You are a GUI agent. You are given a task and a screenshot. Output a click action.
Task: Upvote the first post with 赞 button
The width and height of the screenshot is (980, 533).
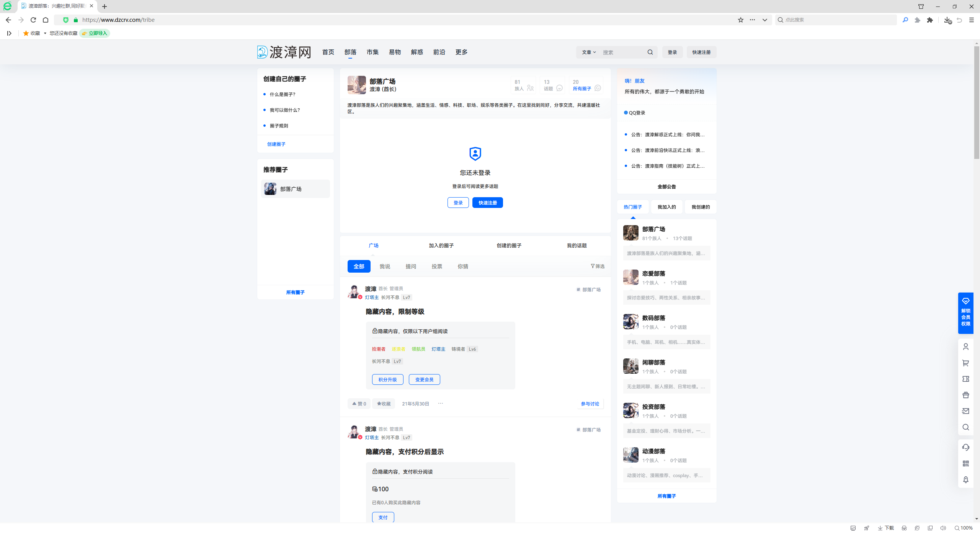pos(359,404)
